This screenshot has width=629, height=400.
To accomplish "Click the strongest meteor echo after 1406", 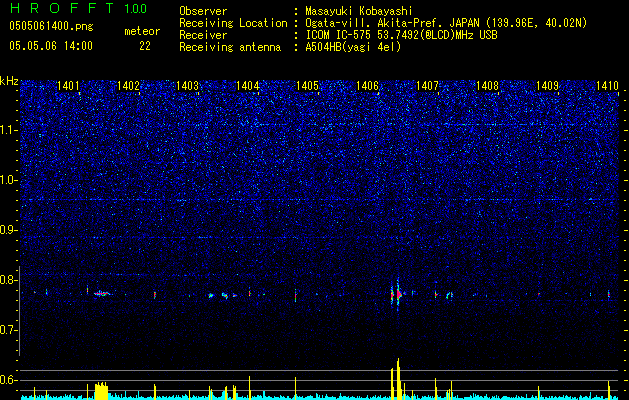I will coord(398,294).
